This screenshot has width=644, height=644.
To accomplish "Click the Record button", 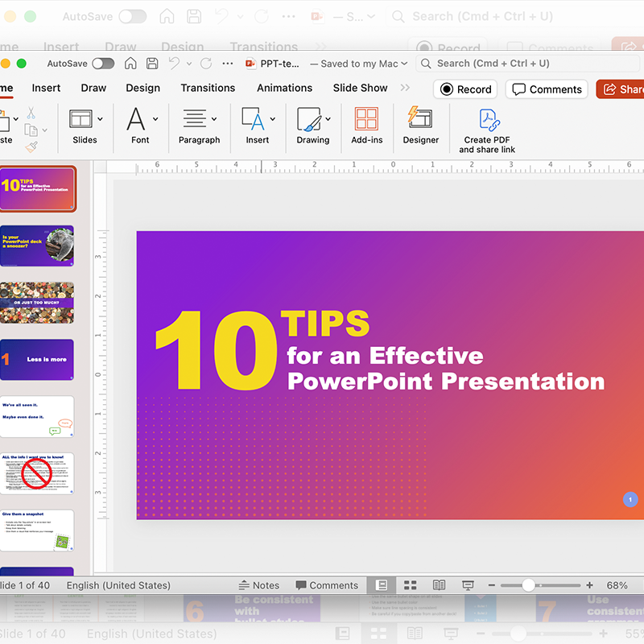I will point(465,89).
